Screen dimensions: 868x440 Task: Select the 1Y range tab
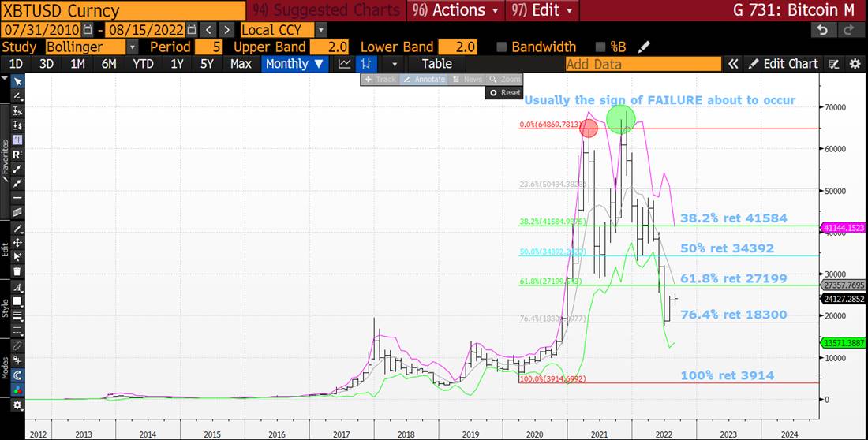(177, 64)
